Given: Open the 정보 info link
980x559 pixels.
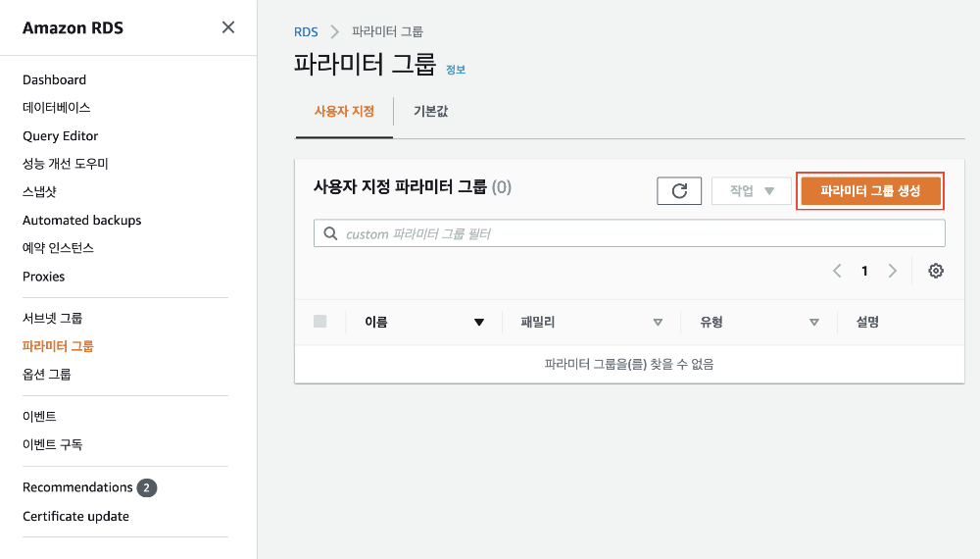Looking at the screenshot, I should click(x=456, y=70).
